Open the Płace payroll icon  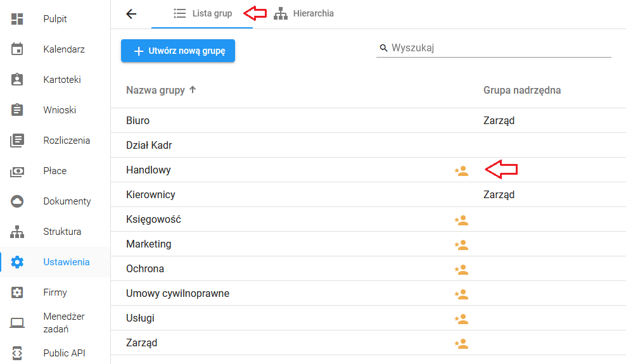point(17,171)
